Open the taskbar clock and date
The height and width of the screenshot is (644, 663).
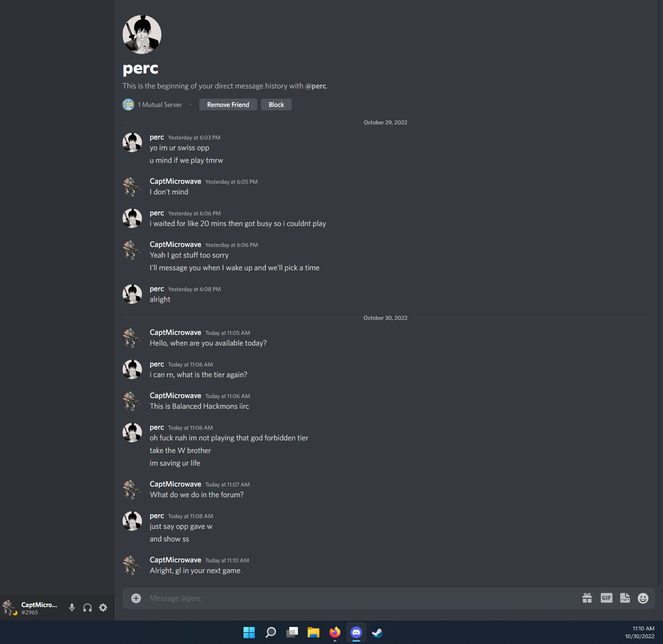pyautogui.click(x=640, y=632)
